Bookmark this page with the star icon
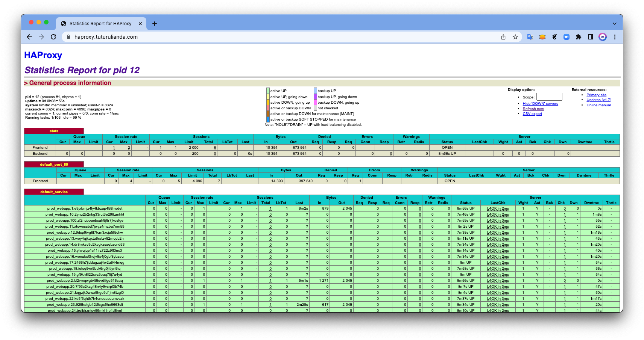 (515, 37)
